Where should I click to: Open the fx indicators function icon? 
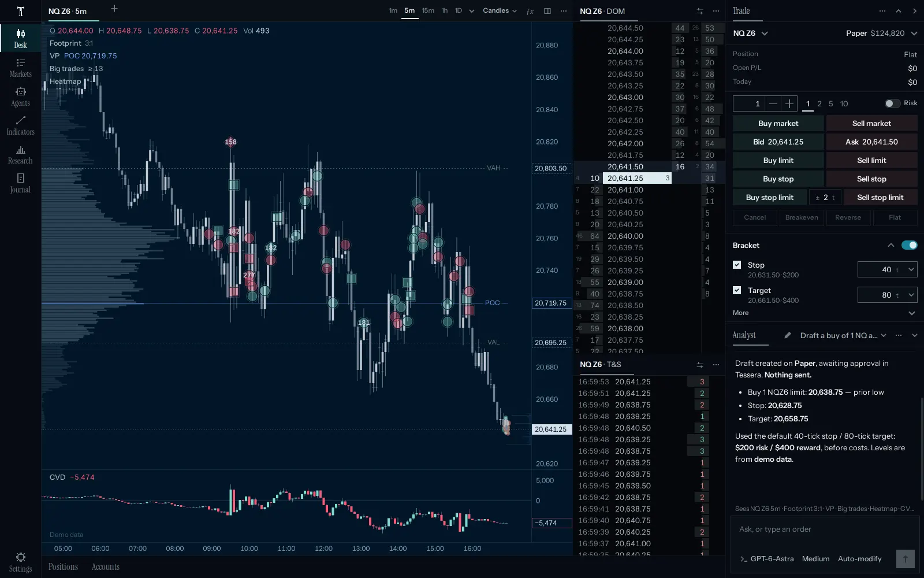coord(530,11)
